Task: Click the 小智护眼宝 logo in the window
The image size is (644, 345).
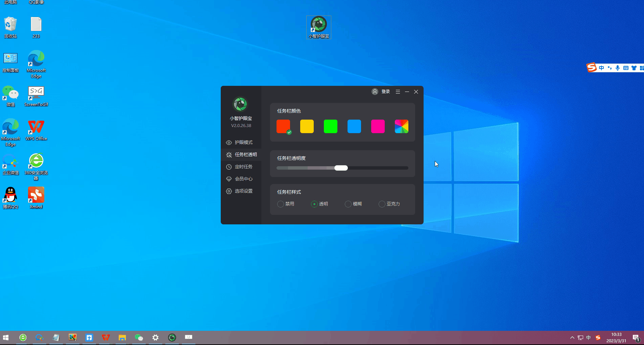Action: pyautogui.click(x=240, y=104)
